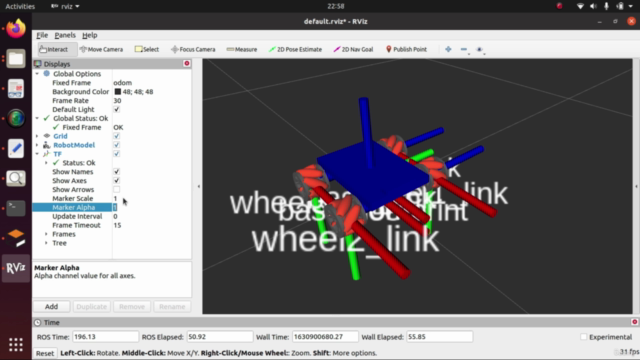This screenshot has height=360, width=640.
Task: Click the Reset button
Action: 45,353
